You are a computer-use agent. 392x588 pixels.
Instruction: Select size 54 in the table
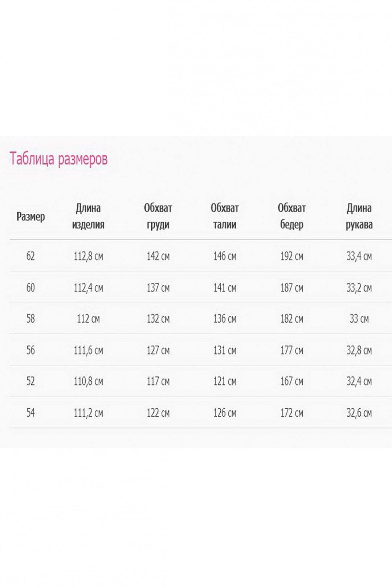point(30,413)
